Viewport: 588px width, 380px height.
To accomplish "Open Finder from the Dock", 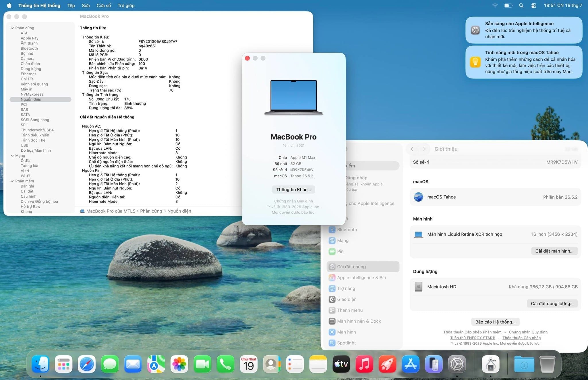I will coord(40,364).
